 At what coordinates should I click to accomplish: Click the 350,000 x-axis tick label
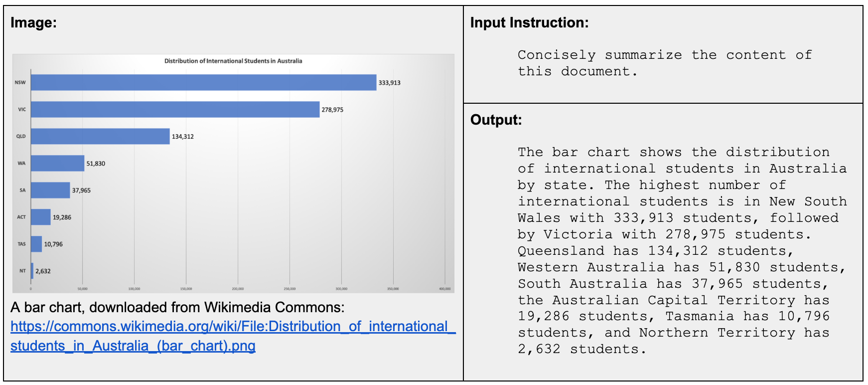393,289
